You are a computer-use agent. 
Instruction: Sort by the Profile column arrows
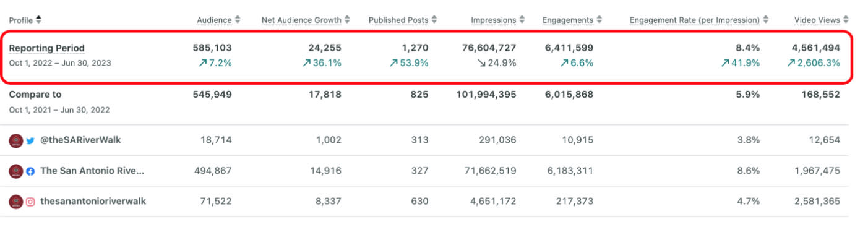(x=39, y=20)
